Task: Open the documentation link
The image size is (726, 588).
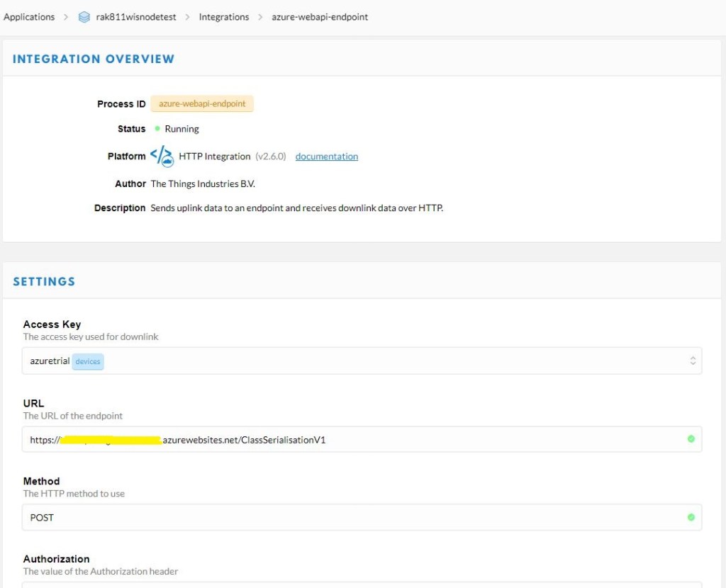Action: tap(326, 157)
